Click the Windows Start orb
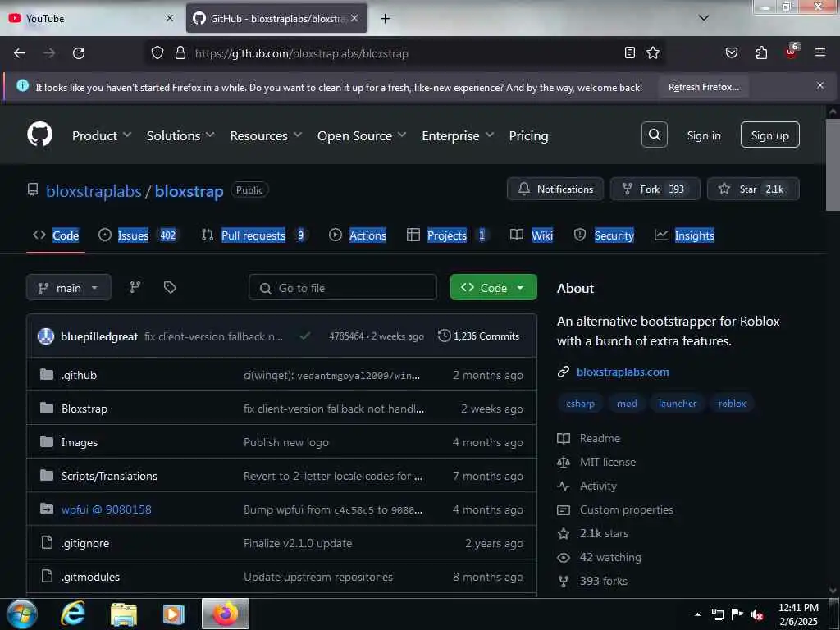The image size is (840, 630). 21,614
